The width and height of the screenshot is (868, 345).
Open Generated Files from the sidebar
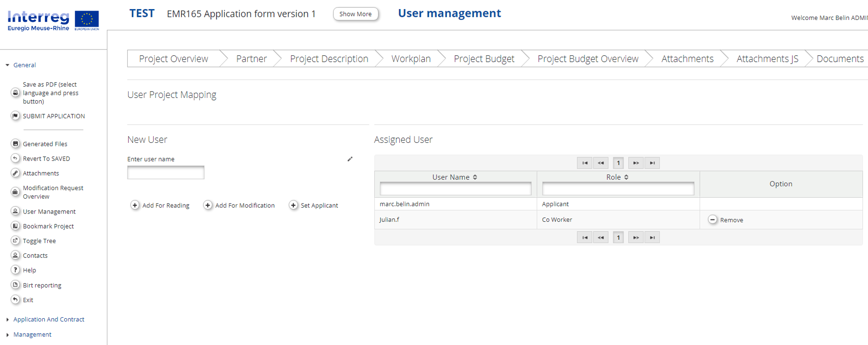pos(45,144)
